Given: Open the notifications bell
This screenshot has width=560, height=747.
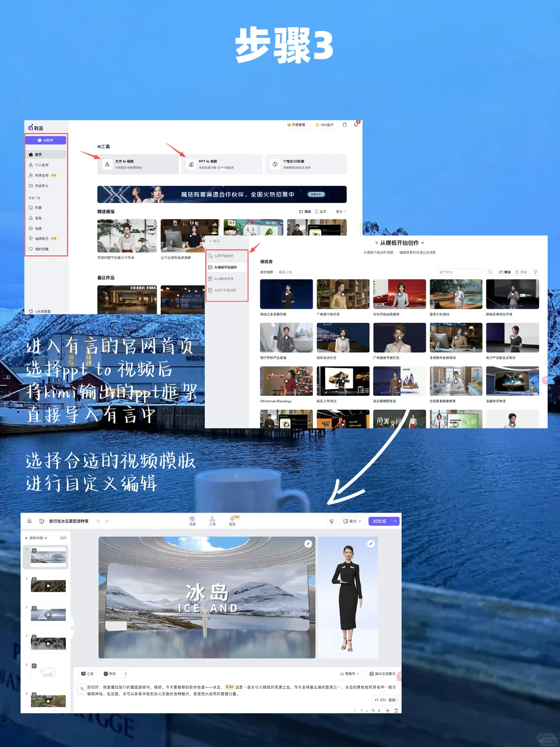Looking at the screenshot, I should pos(356,125).
